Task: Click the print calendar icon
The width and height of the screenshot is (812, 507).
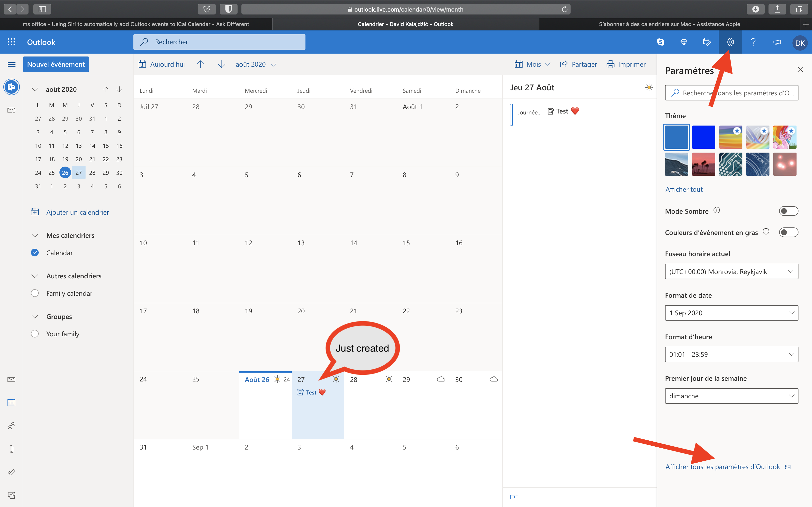Action: pos(610,64)
